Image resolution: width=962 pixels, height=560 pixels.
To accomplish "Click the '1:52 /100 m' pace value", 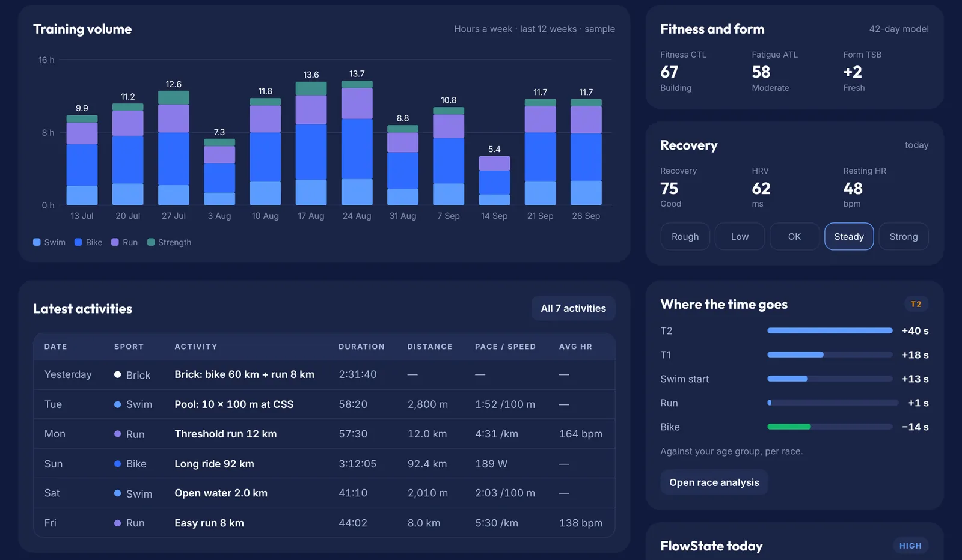I will [505, 404].
